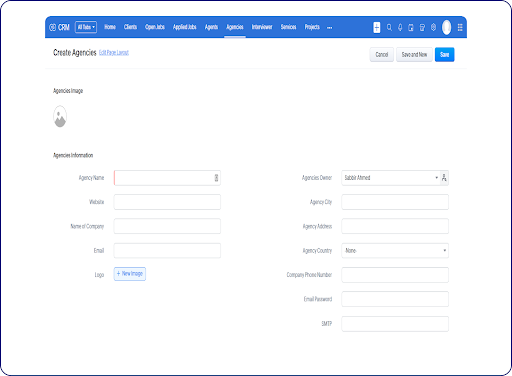Open the Projects tab
The height and width of the screenshot is (376, 512).
(x=312, y=27)
